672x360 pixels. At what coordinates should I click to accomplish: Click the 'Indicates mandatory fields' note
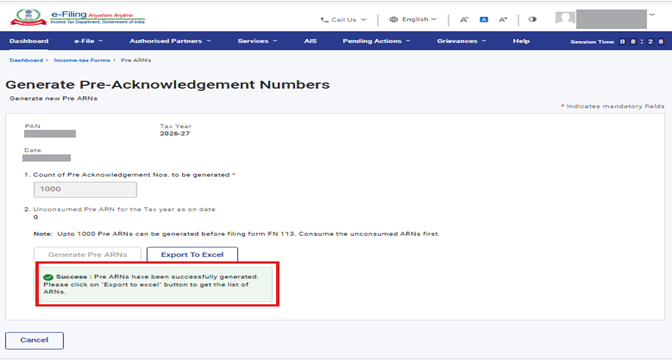613,106
